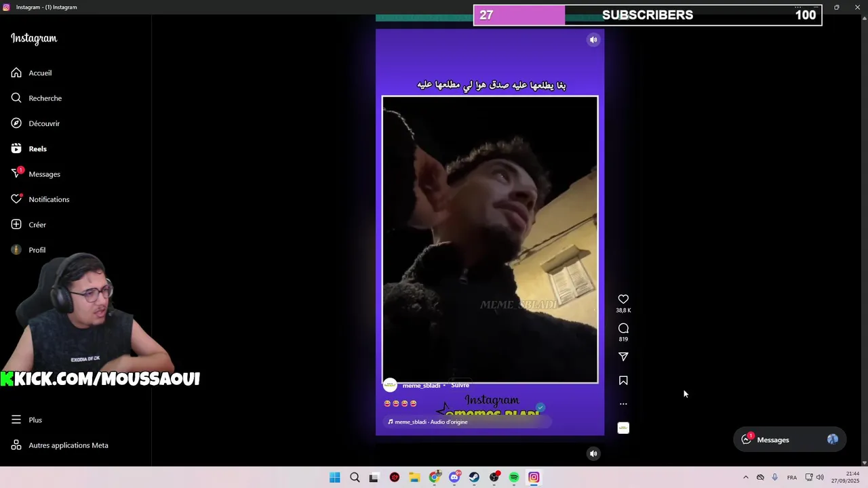Go to Accueil home icon

16,73
